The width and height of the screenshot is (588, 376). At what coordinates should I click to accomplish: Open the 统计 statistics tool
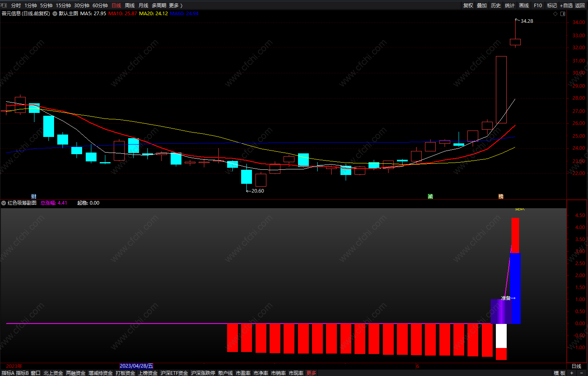pyautogui.click(x=510, y=5)
